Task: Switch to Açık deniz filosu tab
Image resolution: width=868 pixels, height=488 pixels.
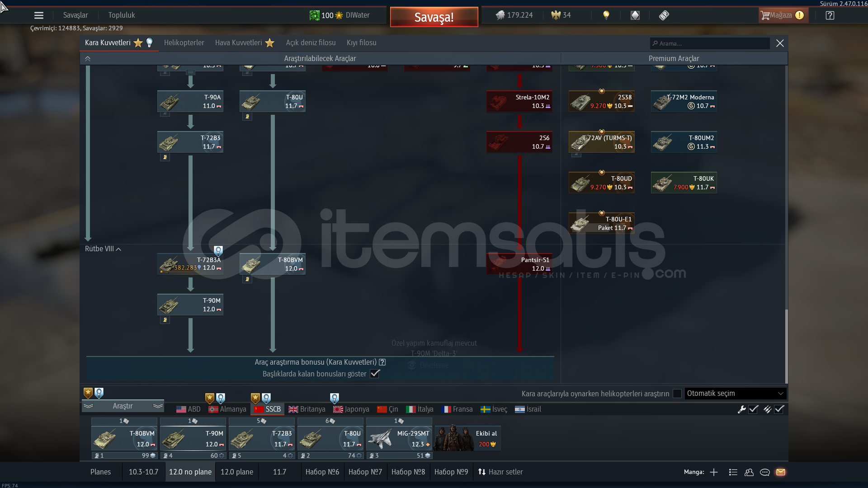Action: (311, 43)
